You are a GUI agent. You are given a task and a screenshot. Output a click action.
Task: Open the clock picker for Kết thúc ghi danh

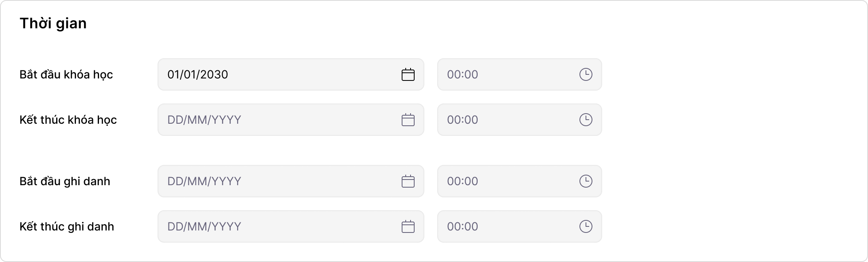point(587,226)
